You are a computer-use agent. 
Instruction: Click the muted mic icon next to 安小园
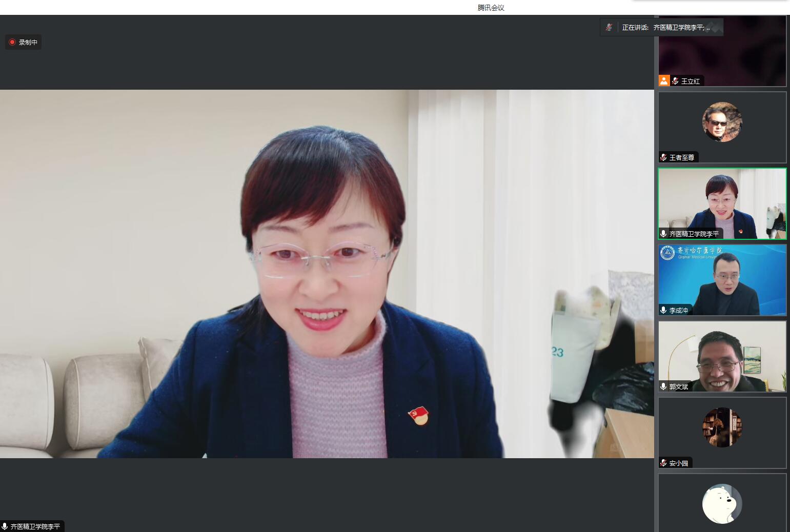663,463
